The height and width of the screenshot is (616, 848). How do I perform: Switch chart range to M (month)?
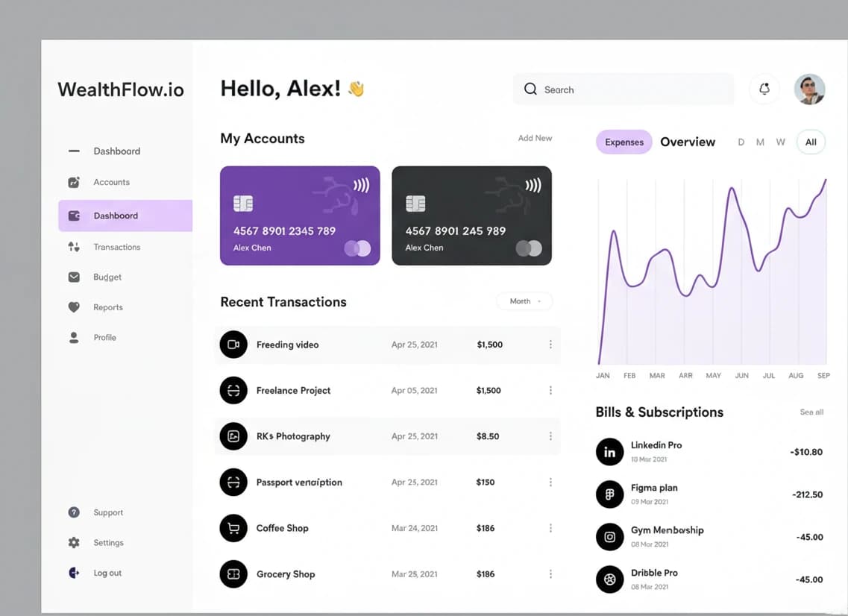[x=760, y=142]
